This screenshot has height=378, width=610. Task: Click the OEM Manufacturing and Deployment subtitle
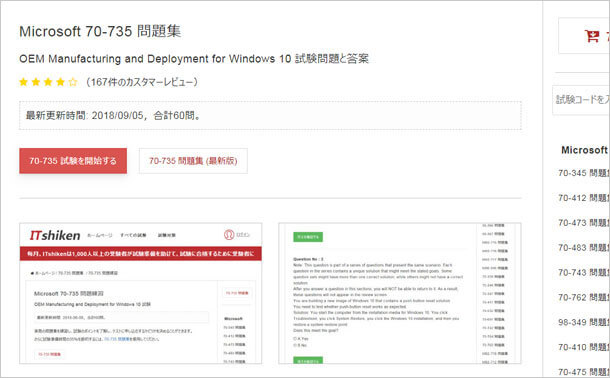[194, 59]
